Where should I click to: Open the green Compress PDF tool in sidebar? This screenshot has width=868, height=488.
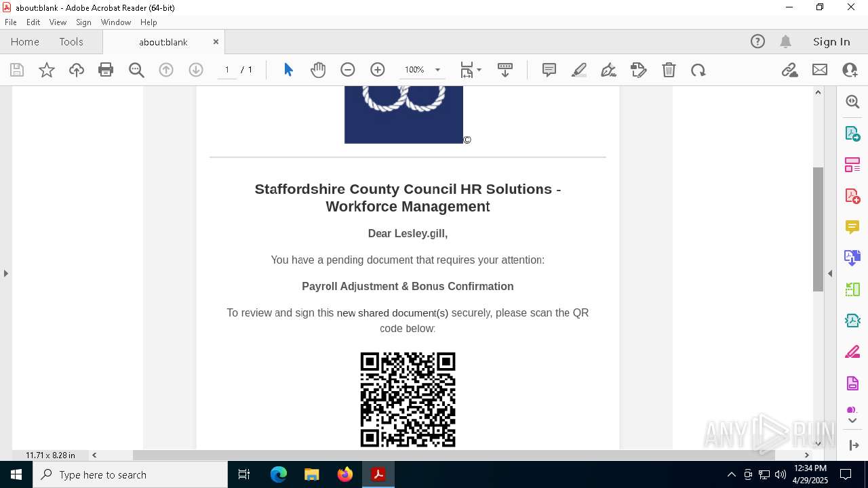(x=852, y=289)
